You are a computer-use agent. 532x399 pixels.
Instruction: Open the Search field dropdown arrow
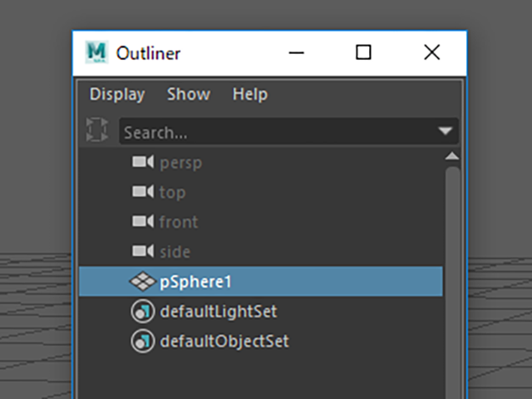[446, 131]
